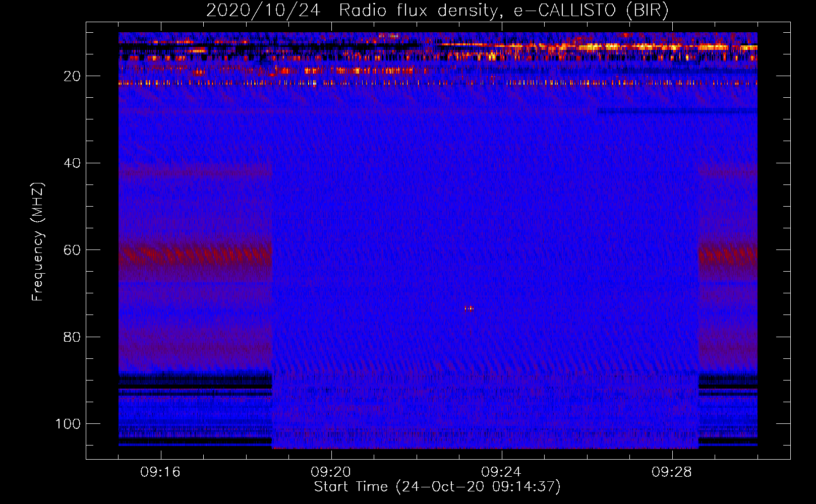Click the 'Start Time (24-Oct-20 09:14:37)' label
This screenshot has height=504, width=816.
(x=437, y=487)
